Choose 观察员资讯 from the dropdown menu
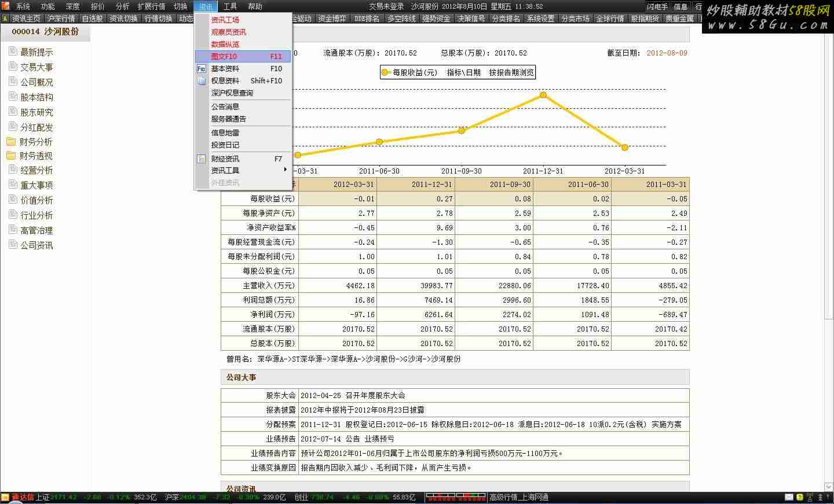The height and width of the screenshot is (504, 834). [x=243, y=32]
